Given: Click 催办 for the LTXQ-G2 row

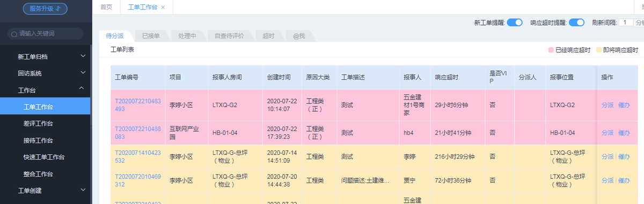Looking at the screenshot, I should pyautogui.click(x=624, y=105).
